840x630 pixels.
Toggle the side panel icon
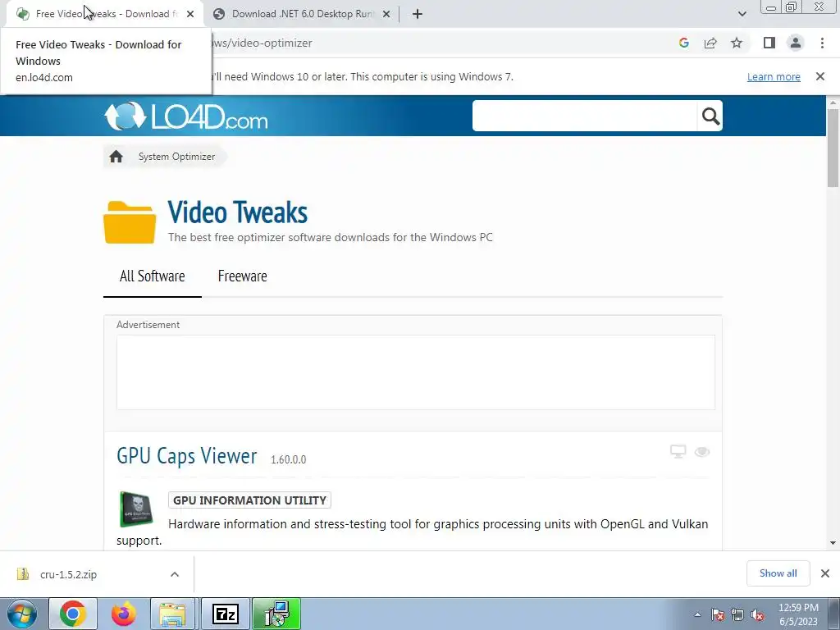pyautogui.click(x=769, y=43)
